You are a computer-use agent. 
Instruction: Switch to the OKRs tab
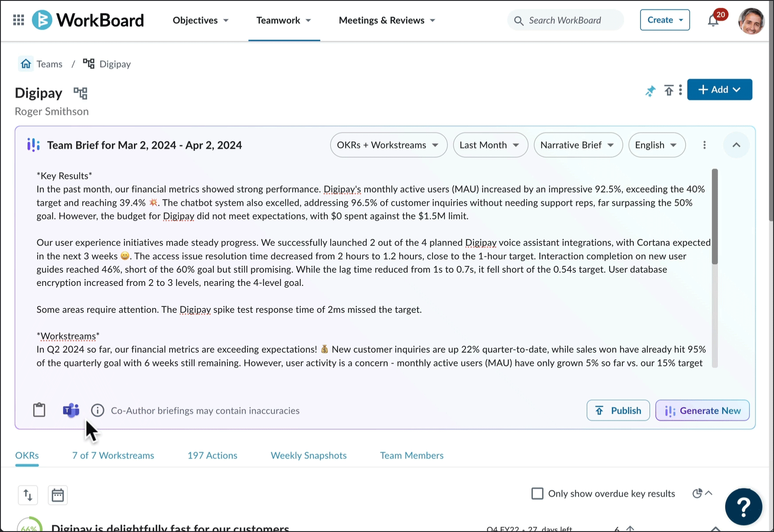[x=27, y=455]
